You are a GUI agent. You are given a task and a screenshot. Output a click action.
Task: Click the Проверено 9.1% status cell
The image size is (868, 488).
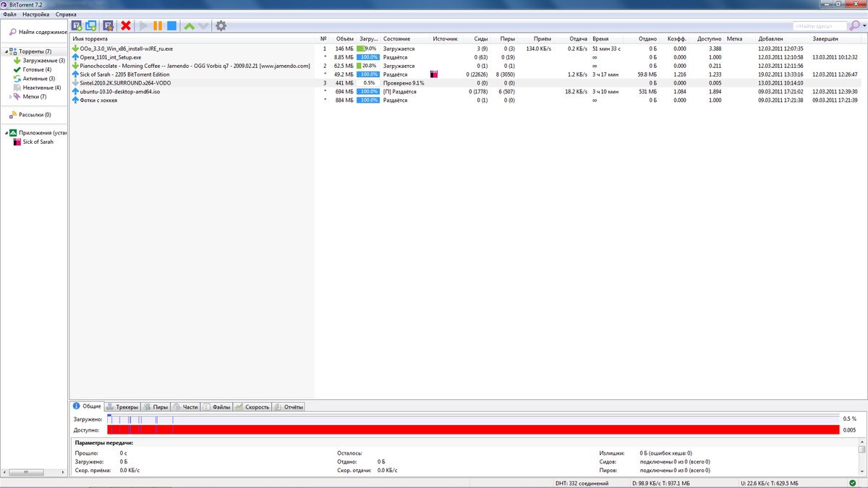click(x=404, y=83)
